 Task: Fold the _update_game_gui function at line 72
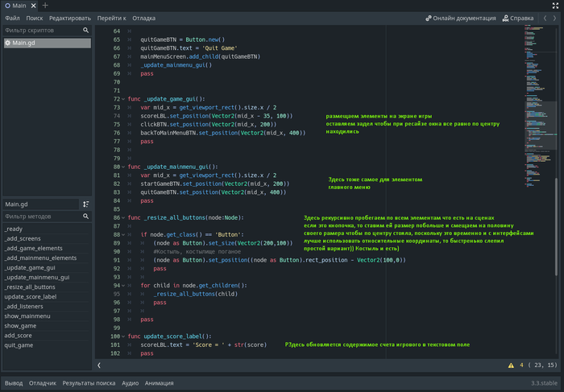(x=122, y=98)
